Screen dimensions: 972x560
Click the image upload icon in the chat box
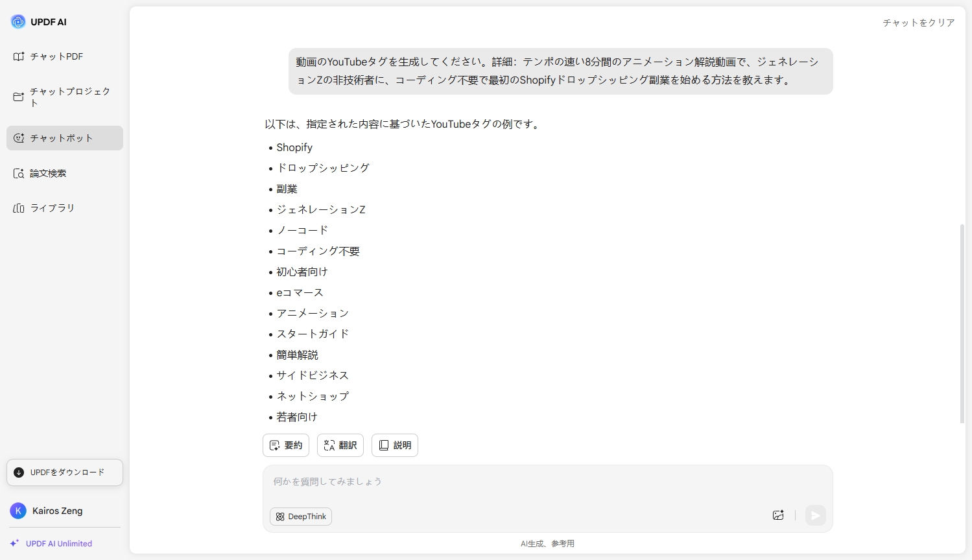778,515
